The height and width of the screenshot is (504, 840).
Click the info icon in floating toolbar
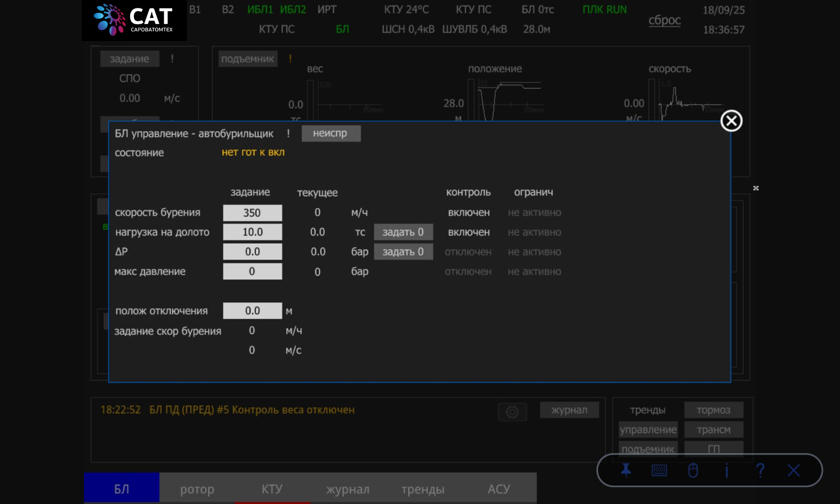(x=727, y=470)
